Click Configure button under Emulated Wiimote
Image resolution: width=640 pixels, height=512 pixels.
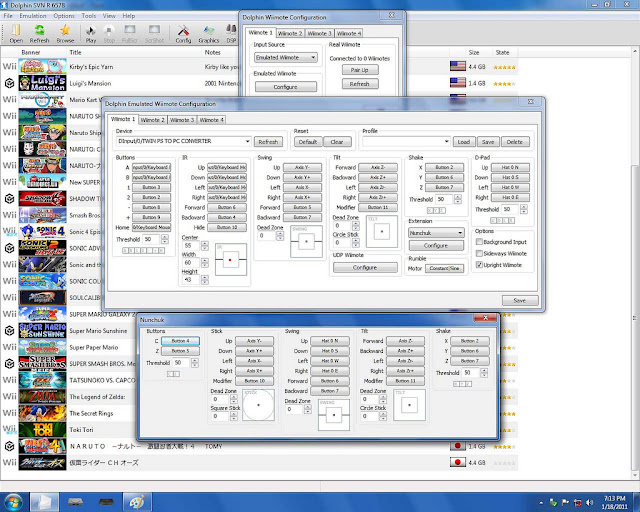(286, 87)
